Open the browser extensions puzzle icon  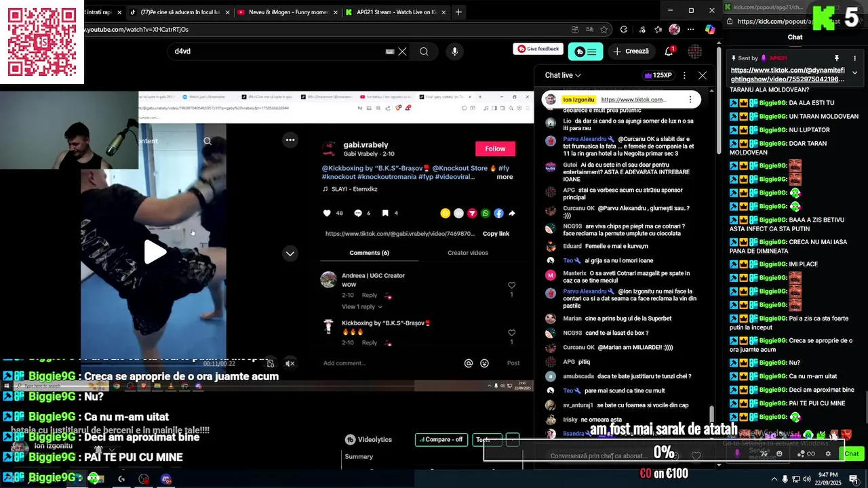point(623,30)
